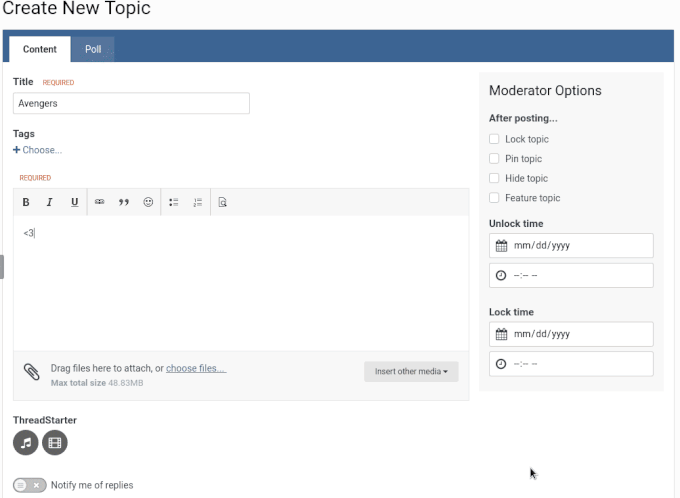The height and width of the screenshot is (498, 680).
Task: Enable the Lock topic checkbox
Action: pyautogui.click(x=494, y=139)
